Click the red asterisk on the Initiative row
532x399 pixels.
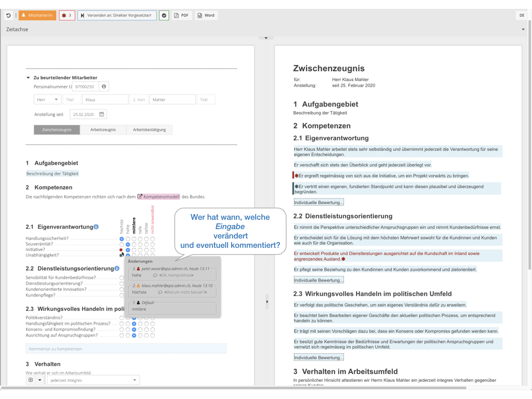(121, 250)
